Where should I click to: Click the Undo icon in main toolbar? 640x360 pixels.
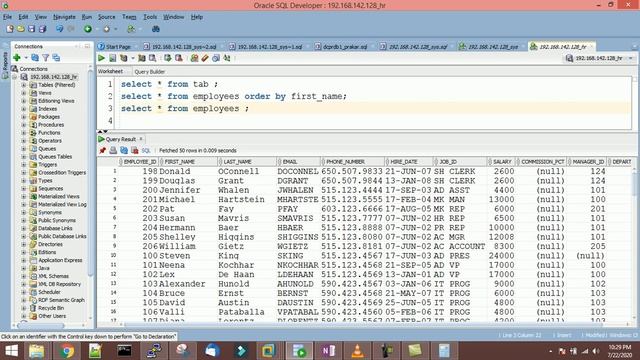click(x=60, y=29)
